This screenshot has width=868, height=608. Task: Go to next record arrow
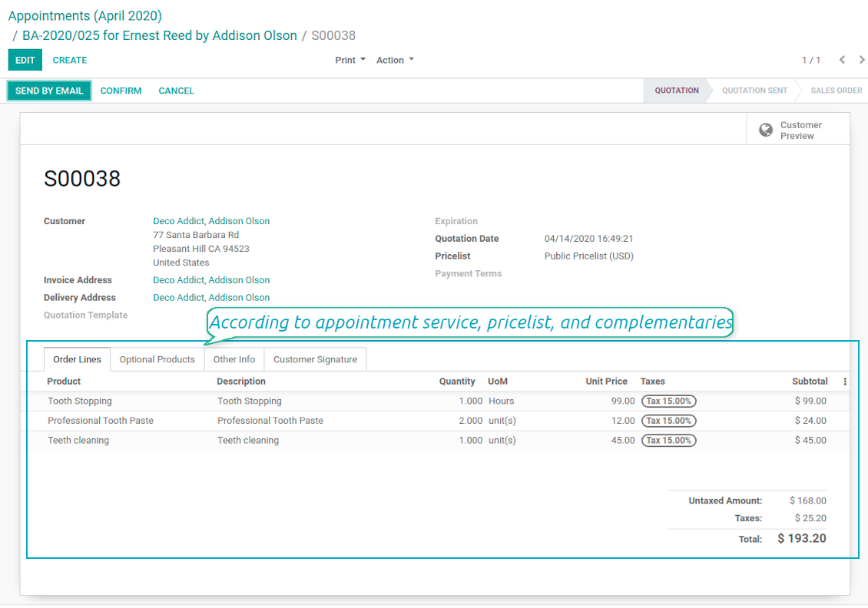coord(861,60)
